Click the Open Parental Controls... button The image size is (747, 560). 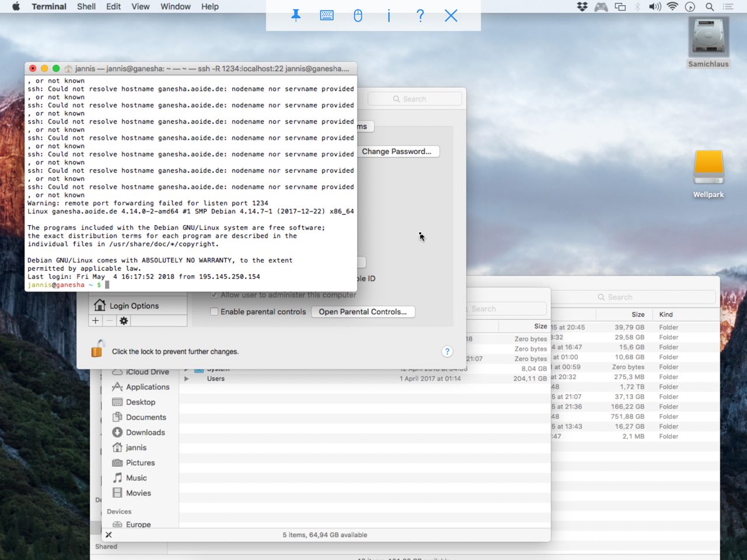[362, 311]
